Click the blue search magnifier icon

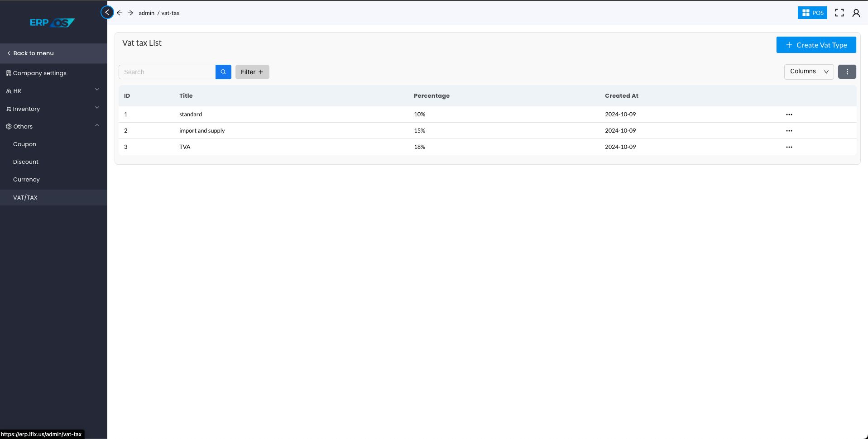click(x=223, y=72)
